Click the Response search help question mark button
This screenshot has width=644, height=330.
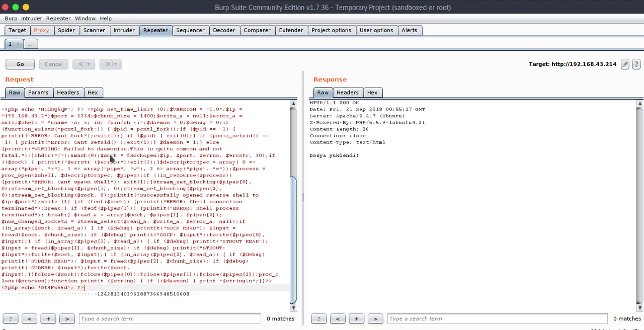pos(318,318)
